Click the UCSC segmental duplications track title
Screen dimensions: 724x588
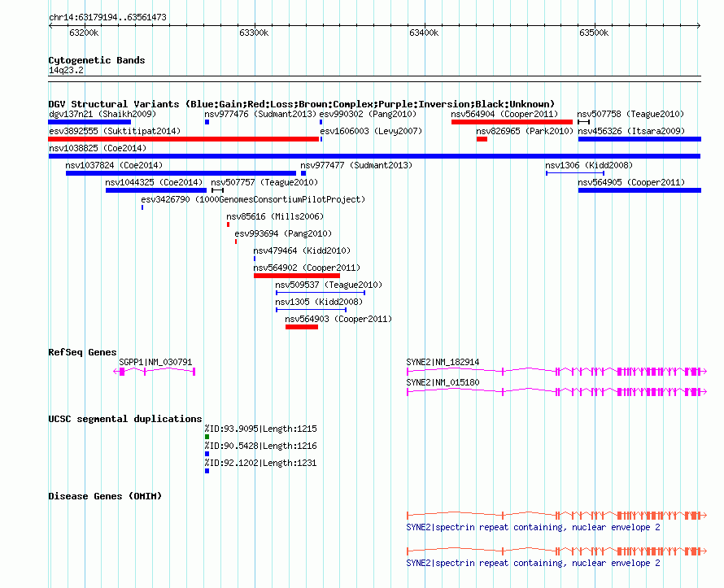125,419
